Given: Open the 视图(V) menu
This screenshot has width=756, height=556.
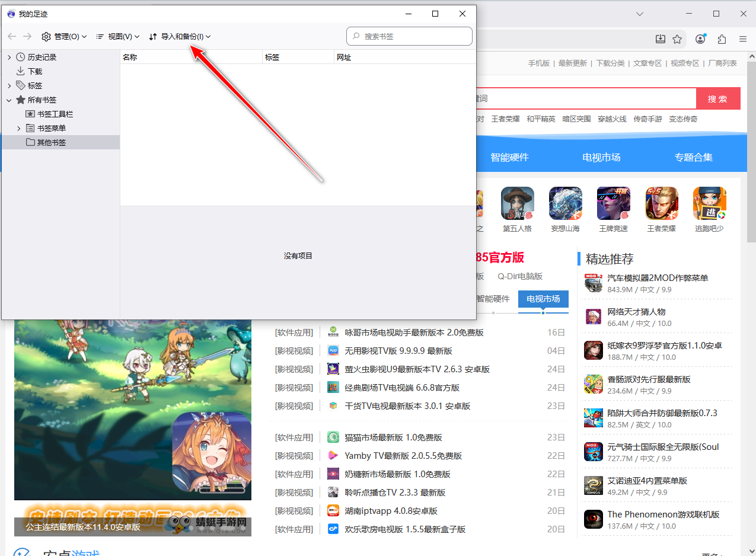Looking at the screenshot, I should click(x=117, y=37).
